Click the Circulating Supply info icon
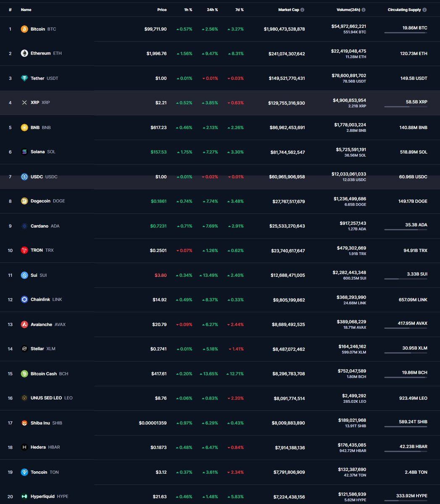 tap(425, 10)
